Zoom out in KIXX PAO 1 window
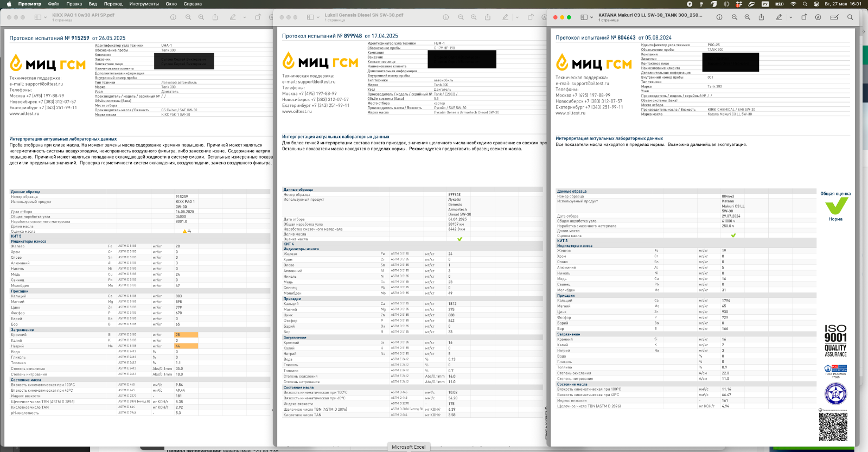The width and height of the screenshot is (868, 452). pyautogui.click(x=188, y=17)
